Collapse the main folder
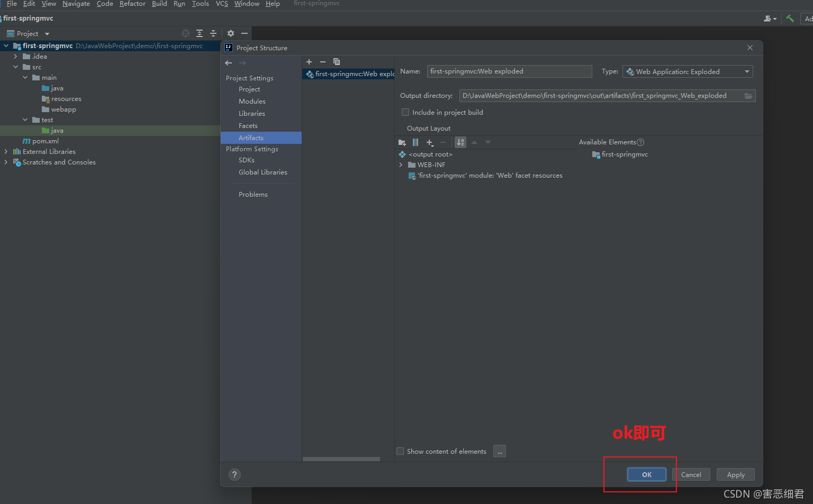Viewport: 813px width, 504px height. coord(25,78)
